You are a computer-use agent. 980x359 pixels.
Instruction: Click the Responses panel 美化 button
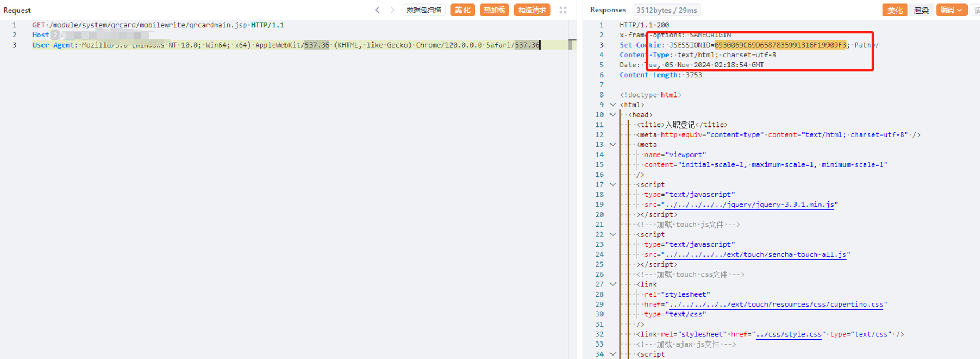click(x=895, y=10)
